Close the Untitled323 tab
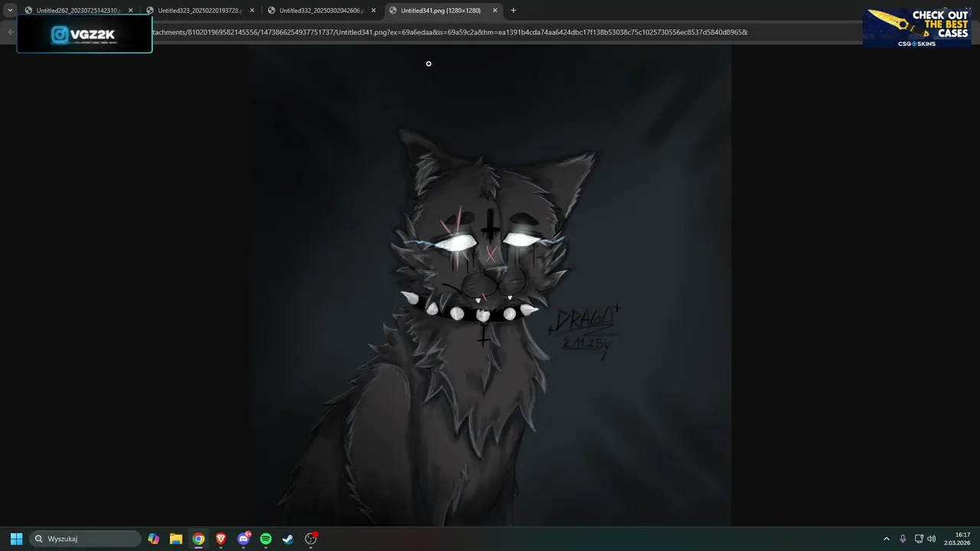 [x=252, y=11]
